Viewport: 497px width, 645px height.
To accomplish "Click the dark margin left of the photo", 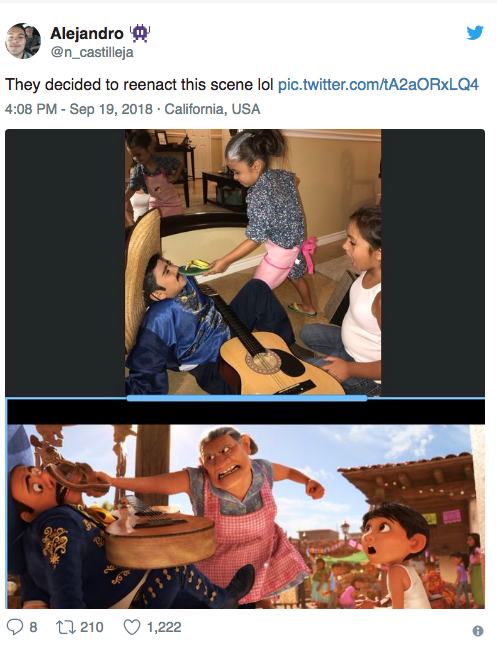I will 65,262.
